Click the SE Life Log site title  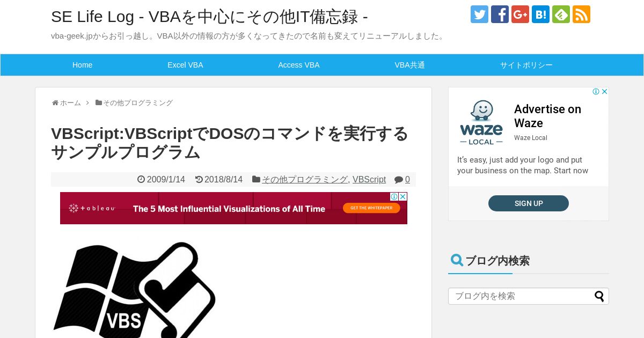click(x=209, y=17)
